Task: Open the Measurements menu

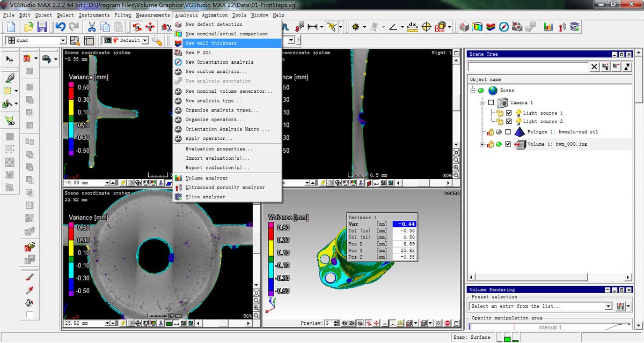Action: [x=153, y=15]
